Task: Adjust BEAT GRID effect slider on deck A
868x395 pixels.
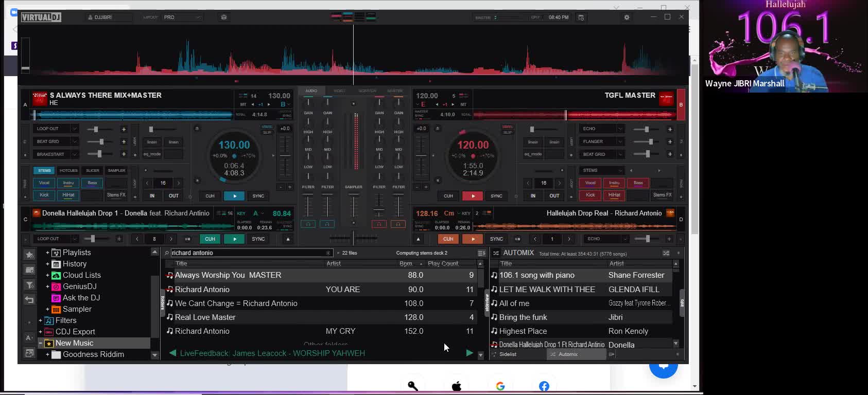Action: tap(101, 142)
